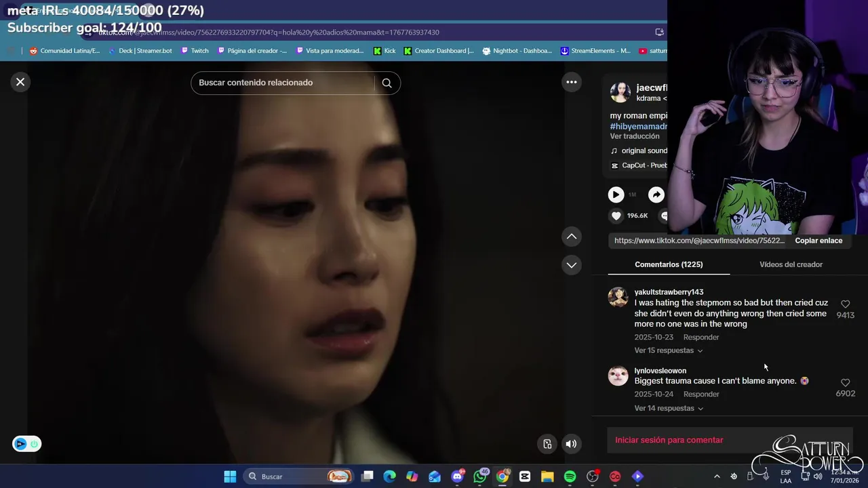The height and width of the screenshot is (488, 868).
Task: Close the TikTok video viewer
Action: (x=20, y=82)
